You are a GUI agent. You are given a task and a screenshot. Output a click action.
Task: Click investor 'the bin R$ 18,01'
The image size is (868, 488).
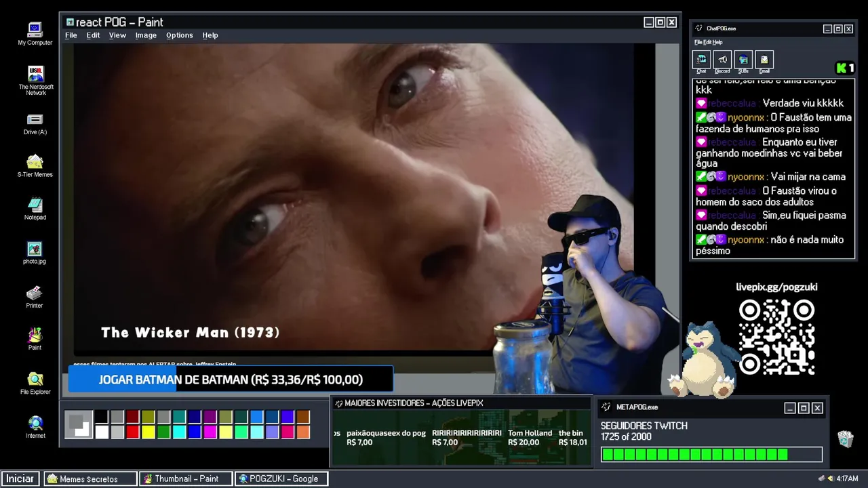572,438
